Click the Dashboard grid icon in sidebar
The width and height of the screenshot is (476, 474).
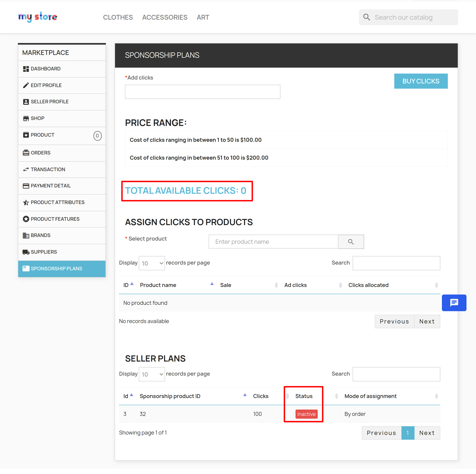coord(26,69)
